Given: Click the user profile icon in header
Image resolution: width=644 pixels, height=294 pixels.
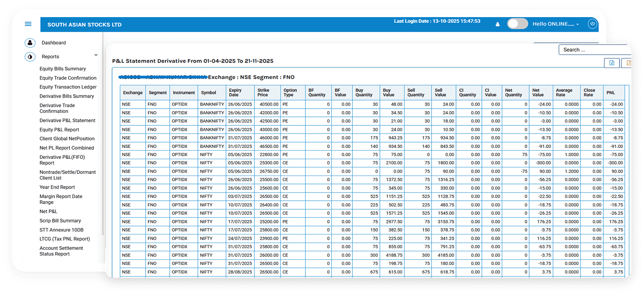Looking at the screenshot, I should (x=498, y=24).
